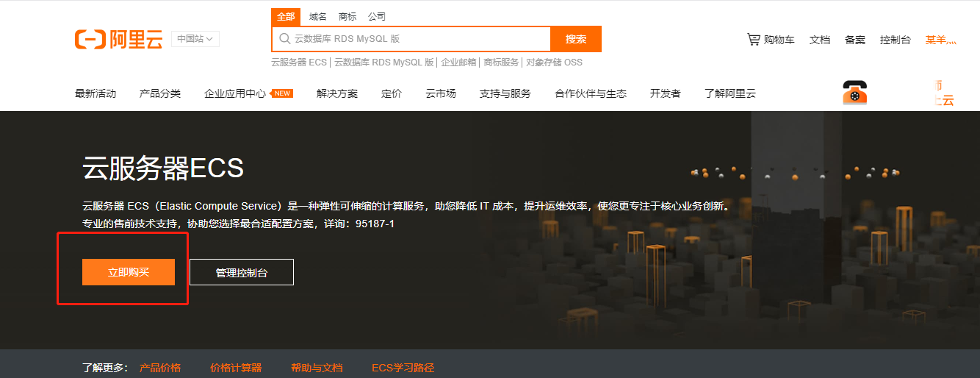
Task: Open the 合作伙伴与生态 menu
Action: click(591, 93)
